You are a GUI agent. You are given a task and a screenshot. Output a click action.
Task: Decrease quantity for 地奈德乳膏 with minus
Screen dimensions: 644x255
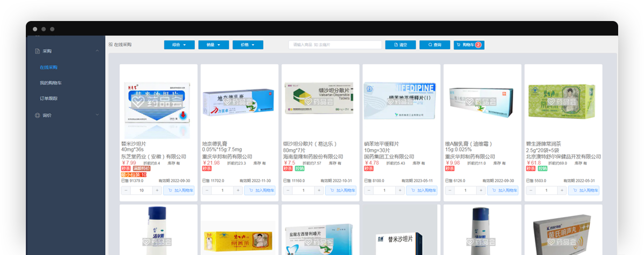(x=206, y=190)
